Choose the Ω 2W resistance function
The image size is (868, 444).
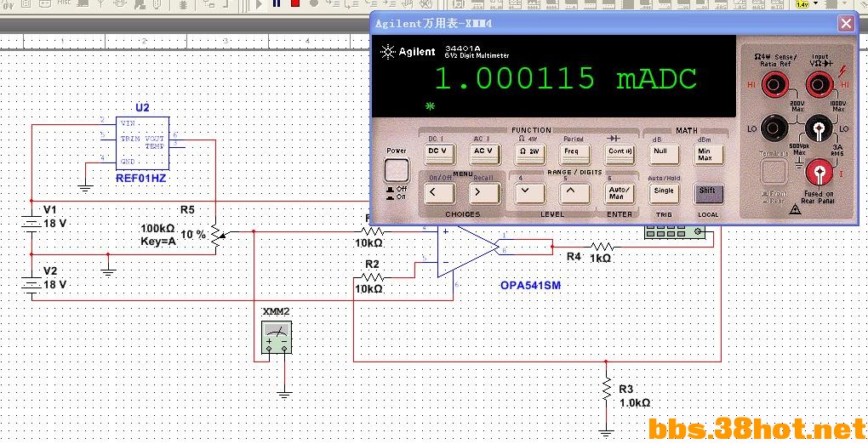tap(530, 153)
